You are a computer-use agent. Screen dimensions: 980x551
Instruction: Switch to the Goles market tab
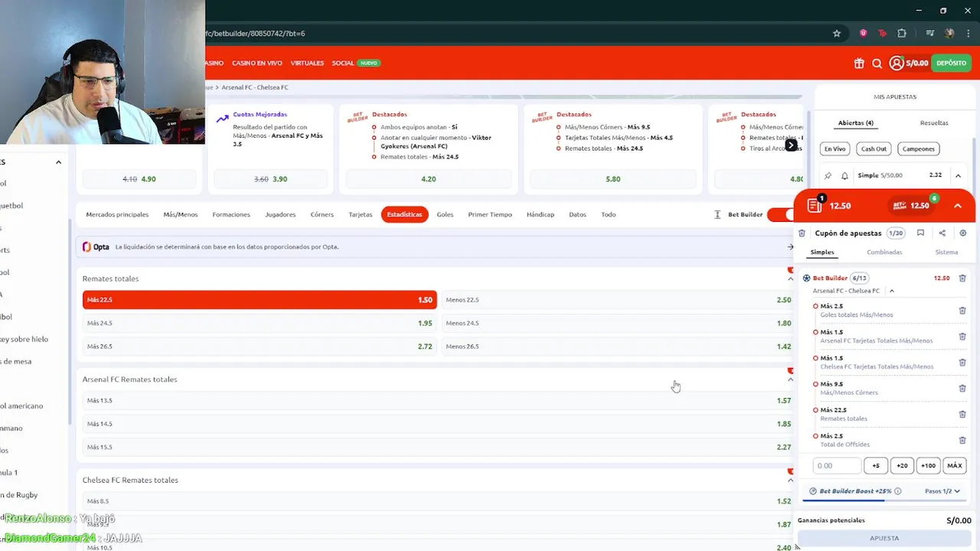(x=445, y=214)
